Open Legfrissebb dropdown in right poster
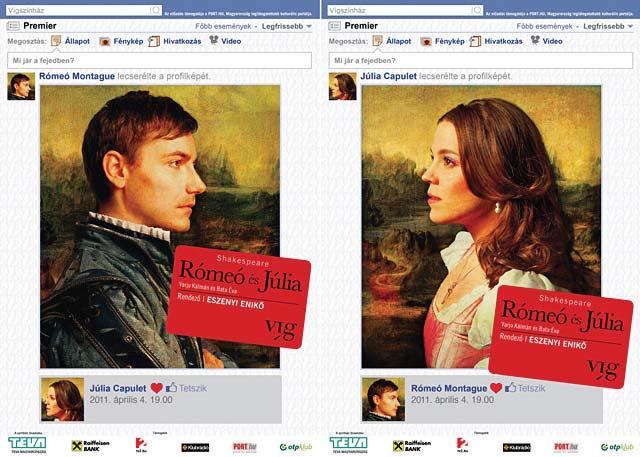The height and width of the screenshot is (457, 640). pyautogui.click(x=608, y=26)
